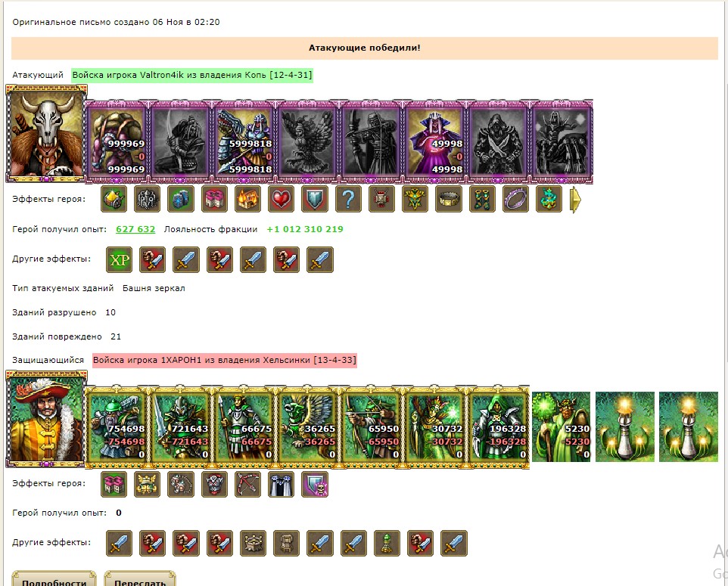Click the bow and arrow defender effect icon

(247, 485)
